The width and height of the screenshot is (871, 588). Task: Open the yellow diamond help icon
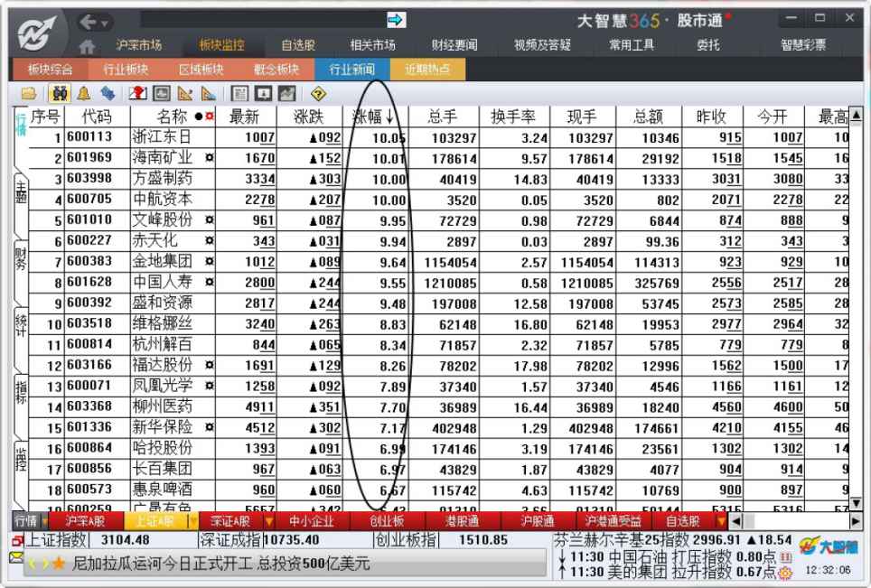[x=318, y=94]
